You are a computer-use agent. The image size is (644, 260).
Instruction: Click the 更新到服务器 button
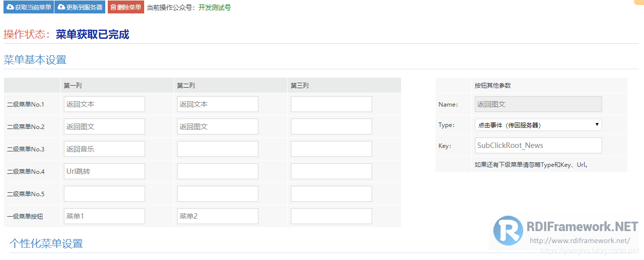[80, 7]
